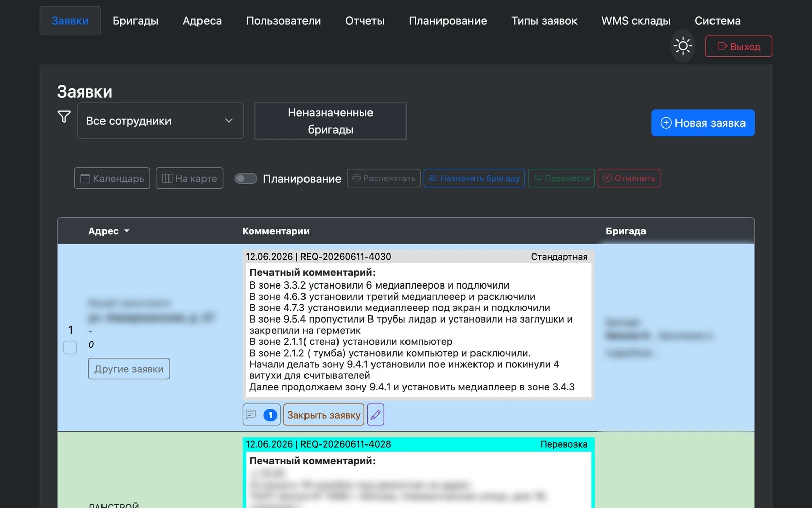
Task: Click the Отменить button
Action: point(629,178)
